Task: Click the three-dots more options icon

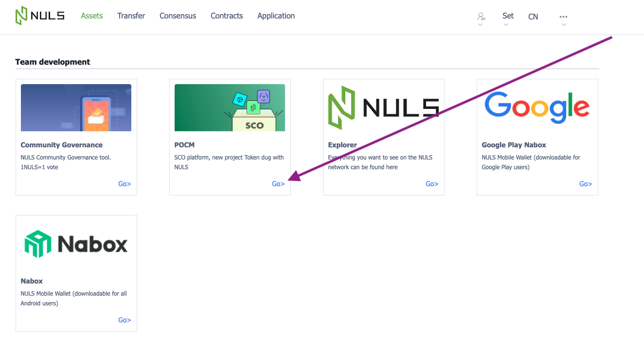Action: click(563, 17)
